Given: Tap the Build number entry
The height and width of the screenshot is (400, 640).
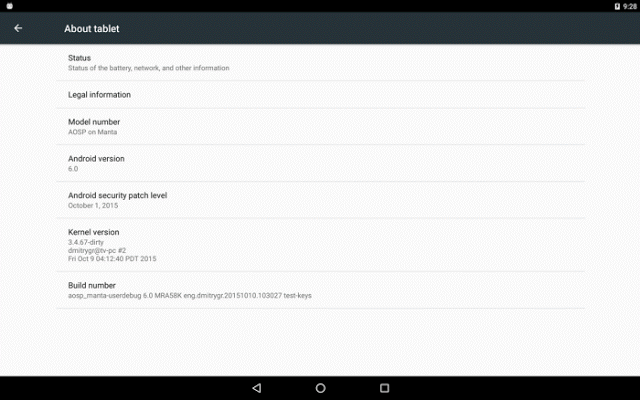Looking at the screenshot, I should point(320,290).
